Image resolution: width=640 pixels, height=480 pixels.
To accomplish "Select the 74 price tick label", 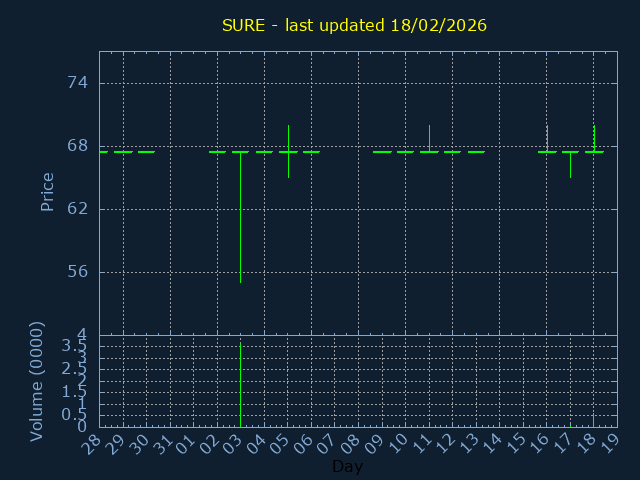I will (77, 83).
